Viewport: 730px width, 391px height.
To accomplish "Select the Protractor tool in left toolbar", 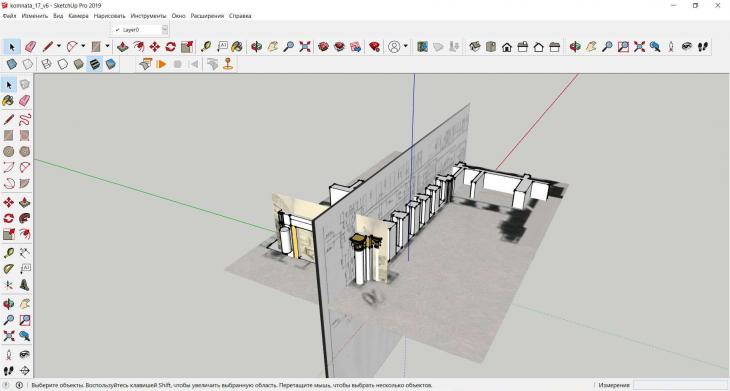I will pos(8,269).
